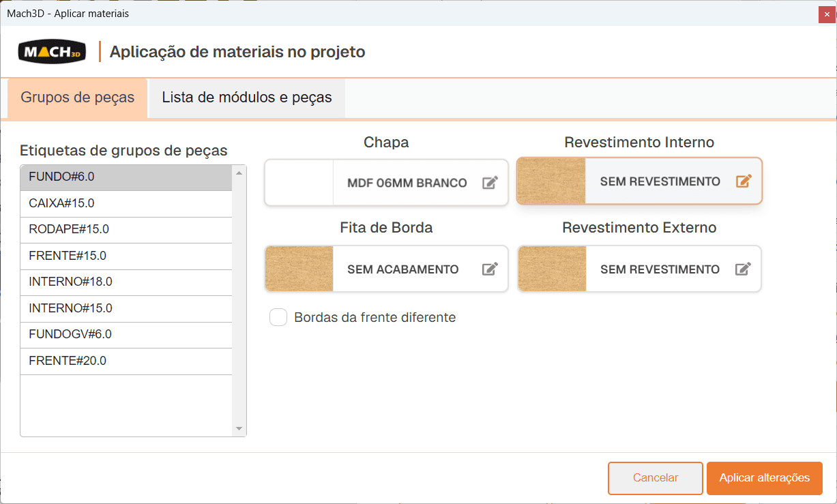Select FUNDOGV#6.0 group label

coord(126,334)
